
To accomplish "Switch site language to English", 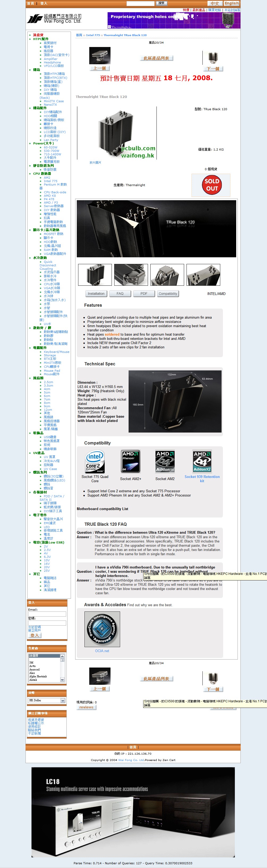I will [231, 3].
